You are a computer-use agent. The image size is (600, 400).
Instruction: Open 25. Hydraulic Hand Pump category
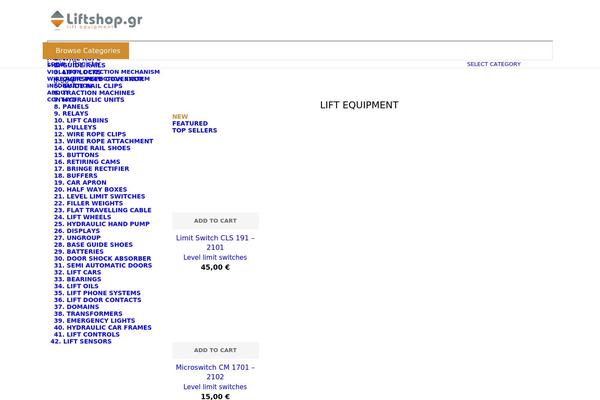pos(102,224)
